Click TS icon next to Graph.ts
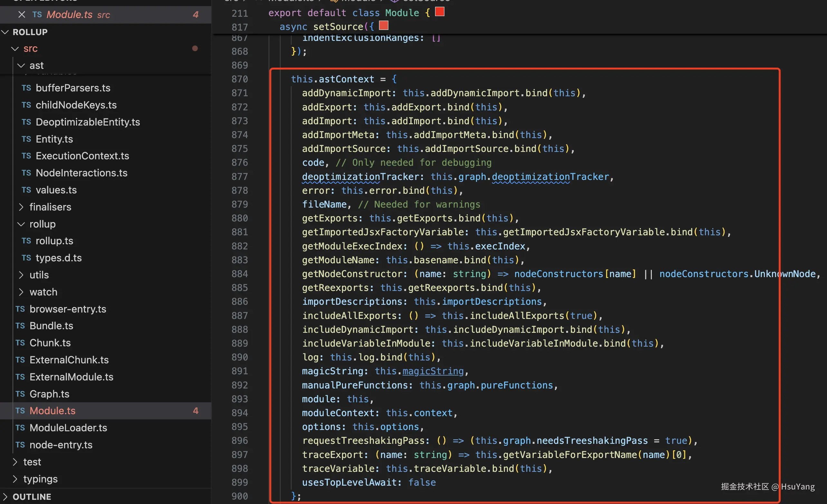This screenshot has width=827, height=504. (x=20, y=394)
